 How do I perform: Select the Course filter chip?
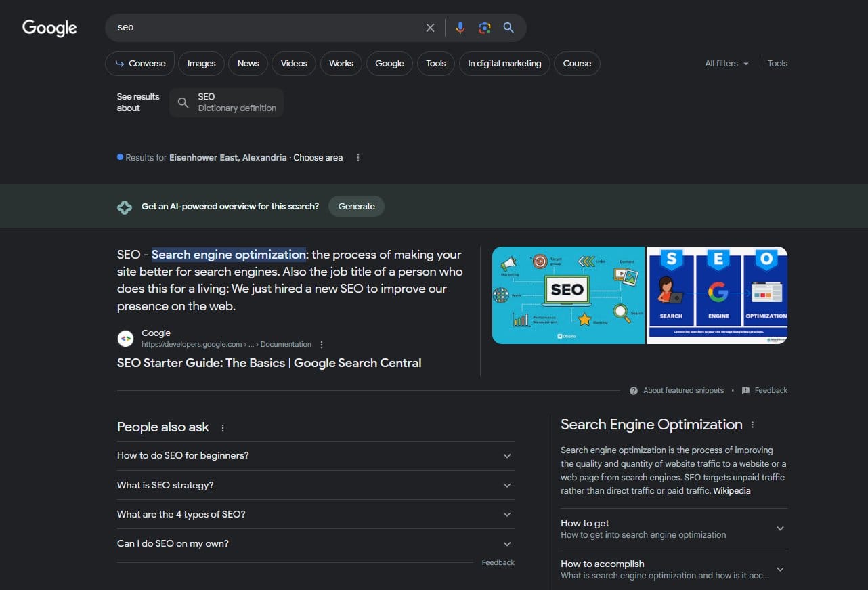(x=577, y=64)
